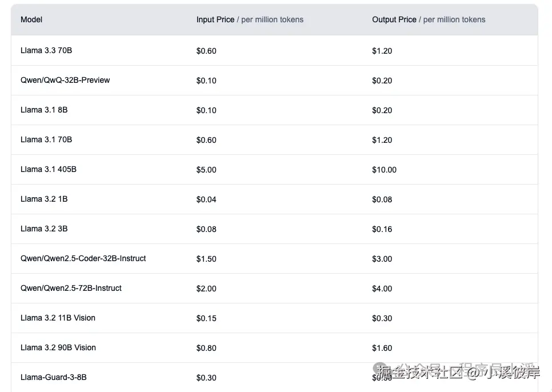Click the $1.60 output price value
The width and height of the screenshot is (552, 392).
[382, 348]
